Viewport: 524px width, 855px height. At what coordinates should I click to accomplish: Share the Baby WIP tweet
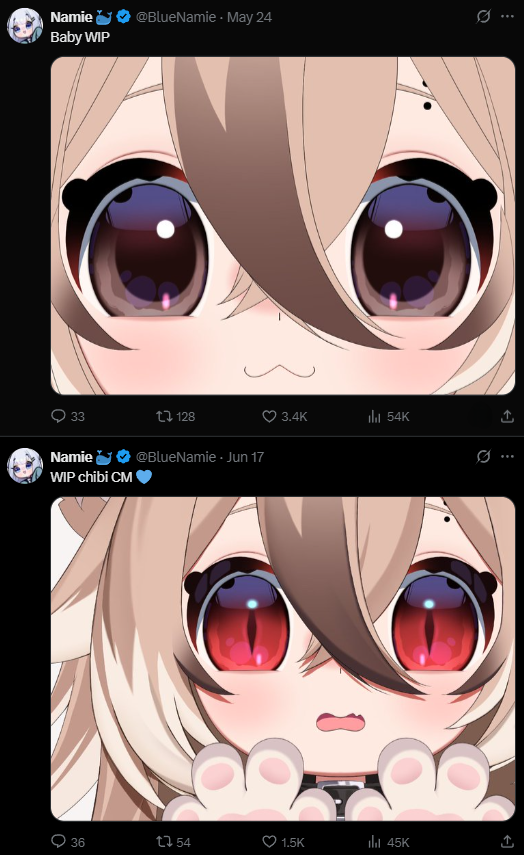point(508,416)
